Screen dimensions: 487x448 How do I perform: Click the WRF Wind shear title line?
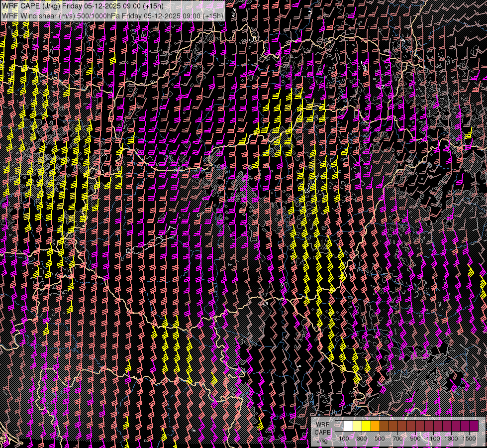112,15
